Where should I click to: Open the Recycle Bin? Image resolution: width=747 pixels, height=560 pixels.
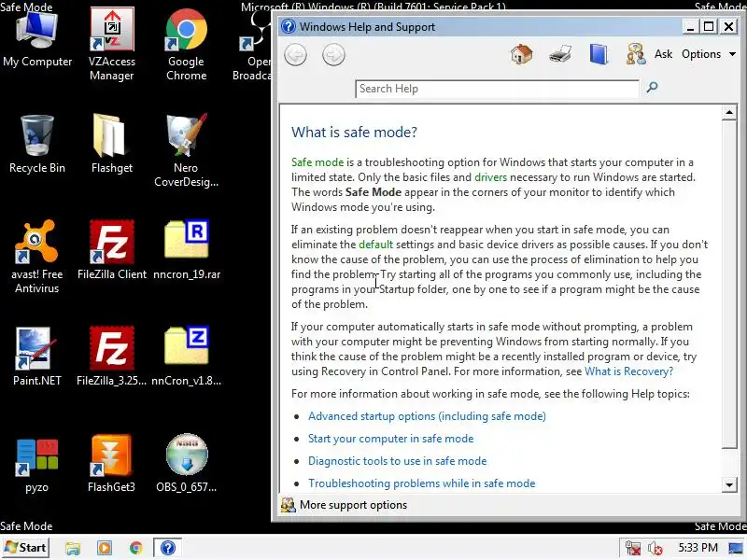pos(37,143)
